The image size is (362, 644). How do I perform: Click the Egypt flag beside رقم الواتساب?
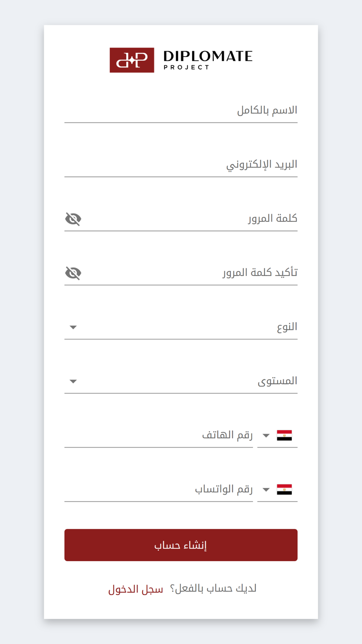pyautogui.click(x=284, y=489)
